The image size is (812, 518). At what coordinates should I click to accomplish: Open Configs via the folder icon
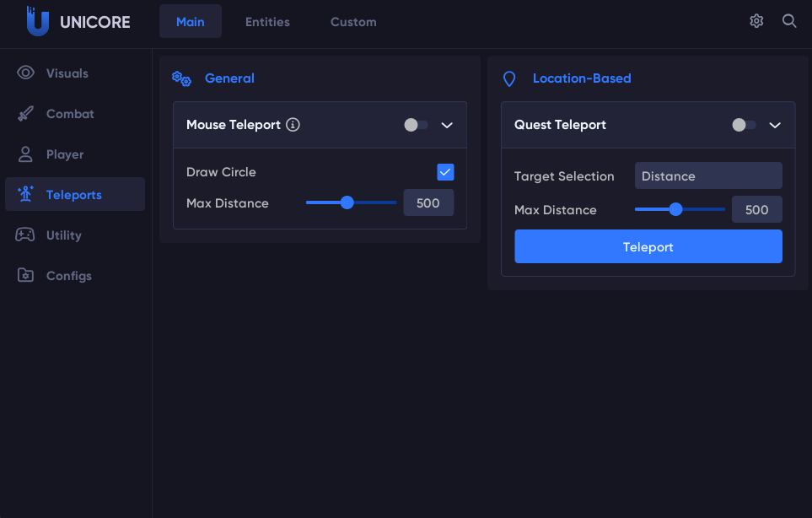click(25, 275)
